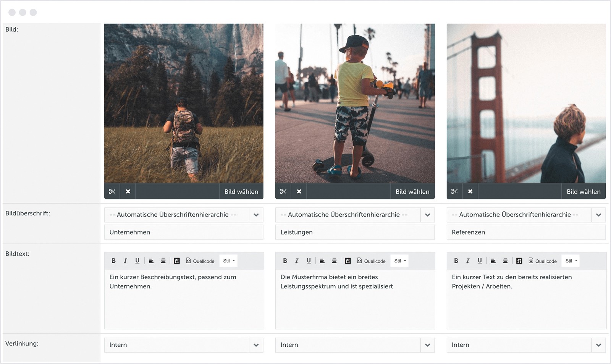Viewport: 611px width, 364px height.
Task: Click Bild wählen under the hiker image
Action: coord(241,191)
